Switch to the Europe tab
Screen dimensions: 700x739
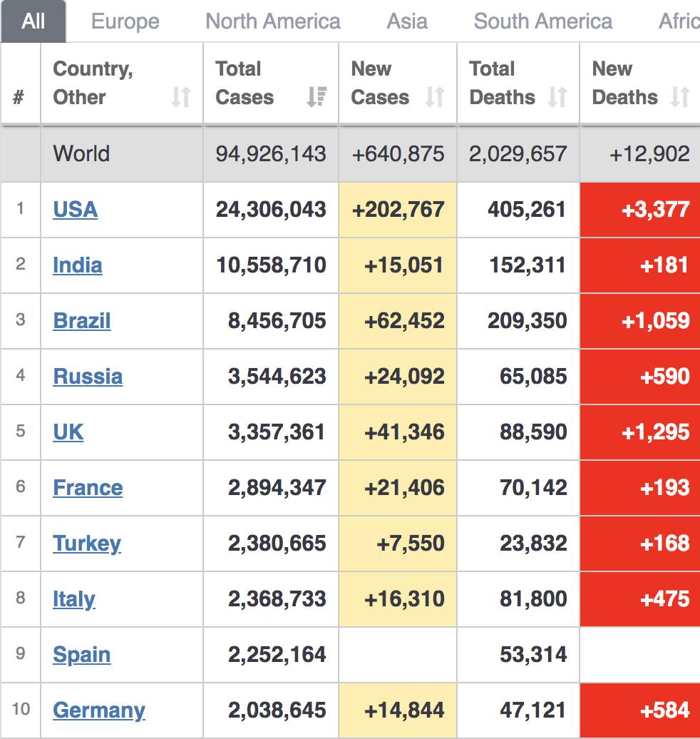(125, 21)
